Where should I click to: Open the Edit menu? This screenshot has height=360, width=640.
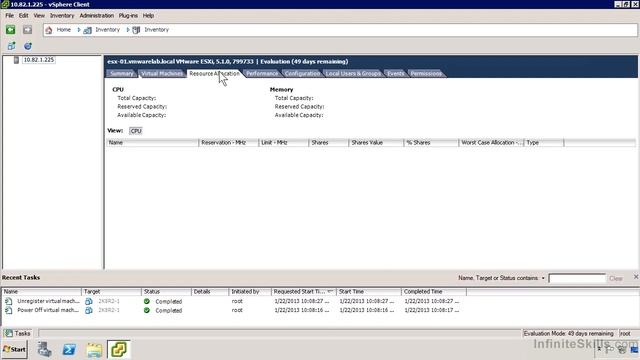[x=24, y=16]
